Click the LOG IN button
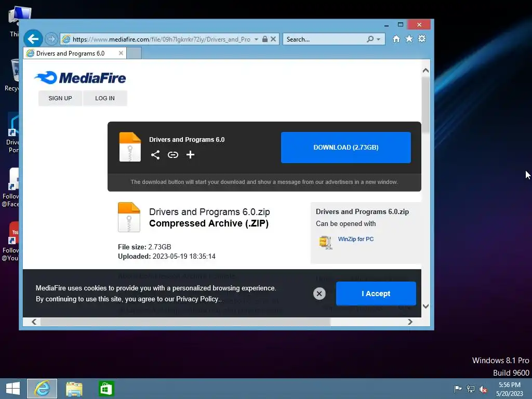532x399 pixels. point(105,98)
